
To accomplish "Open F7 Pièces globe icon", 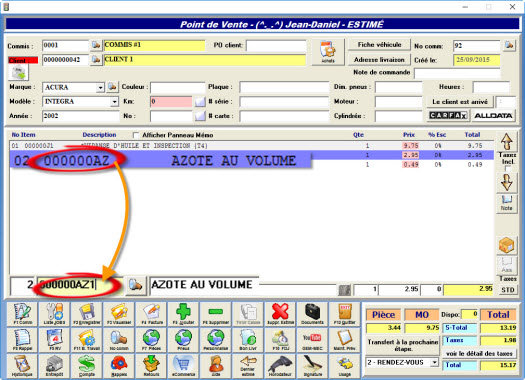I will click(151, 339).
